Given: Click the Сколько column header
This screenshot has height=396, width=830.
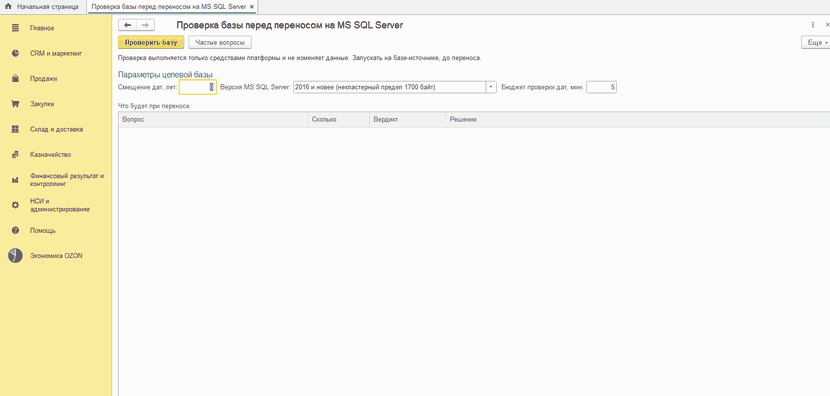Looking at the screenshot, I should coord(338,120).
